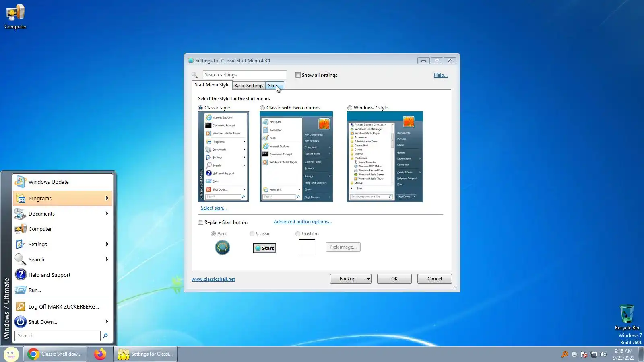
Task: Click the Start menu search magnifier icon
Action: click(x=105, y=336)
